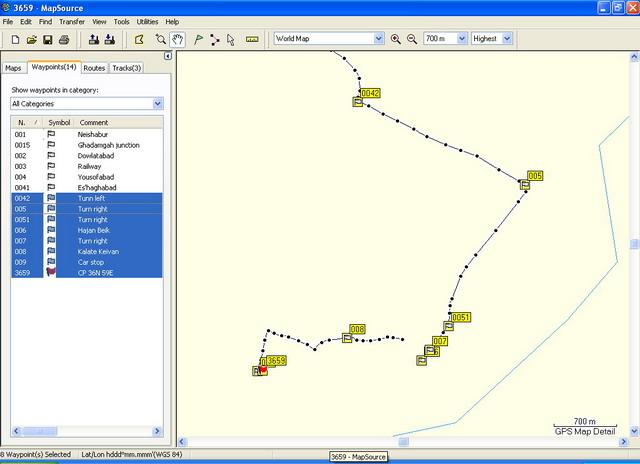This screenshot has height=464, width=640.
Task: Select the Waypoint flag tool
Action: pyautogui.click(x=198, y=40)
